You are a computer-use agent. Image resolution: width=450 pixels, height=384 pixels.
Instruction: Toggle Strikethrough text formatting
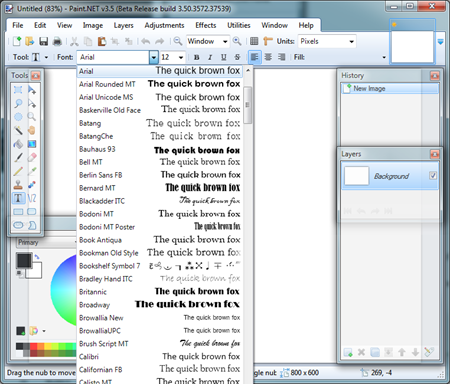click(x=237, y=57)
